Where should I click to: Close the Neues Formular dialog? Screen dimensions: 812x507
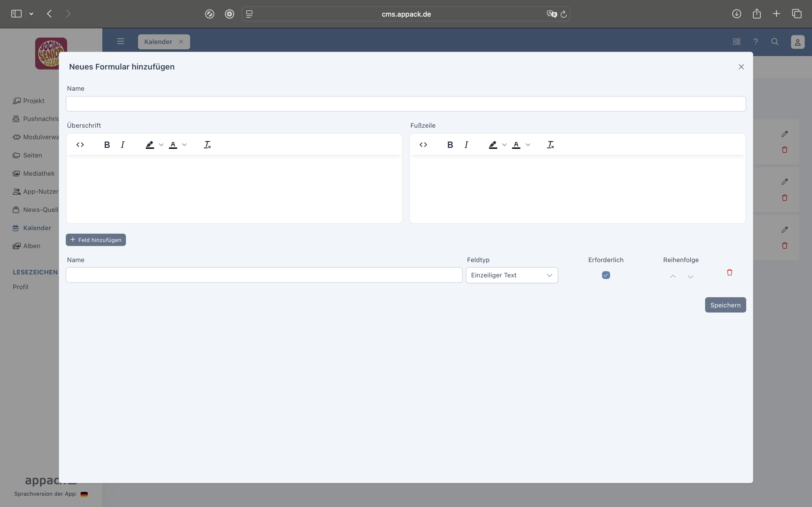point(741,67)
